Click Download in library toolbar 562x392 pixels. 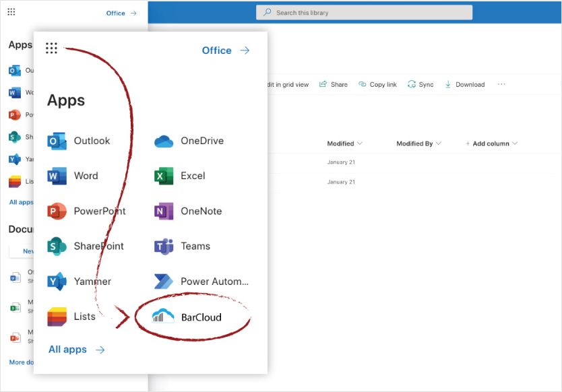pos(464,85)
